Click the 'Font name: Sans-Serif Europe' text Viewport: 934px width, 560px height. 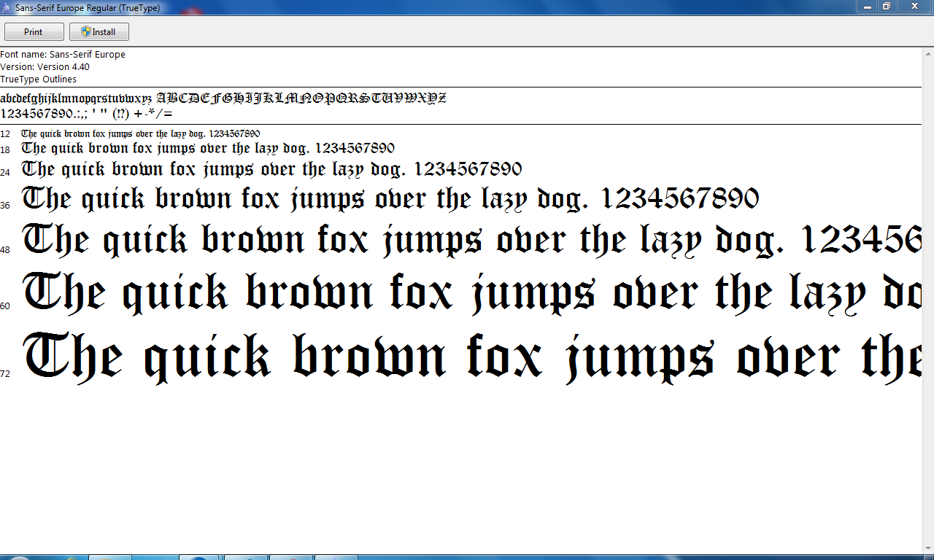pyautogui.click(x=62, y=54)
